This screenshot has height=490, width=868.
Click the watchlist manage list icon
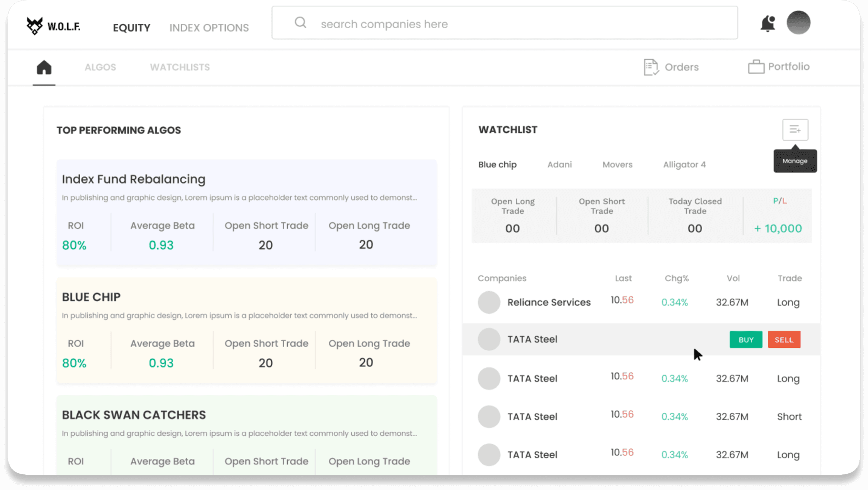click(x=795, y=130)
